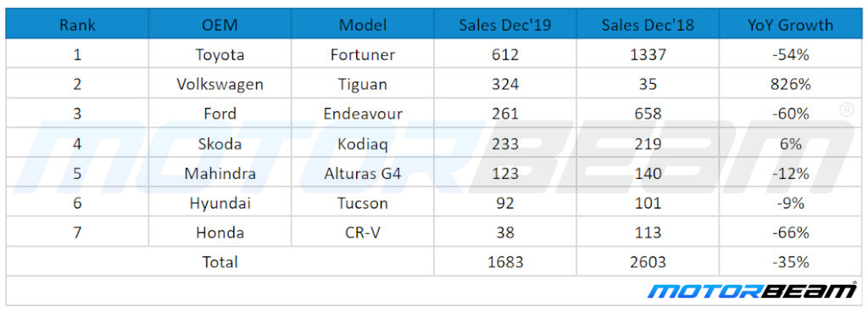Click the total 1683 sales value
868x313 pixels.
click(505, 261)
